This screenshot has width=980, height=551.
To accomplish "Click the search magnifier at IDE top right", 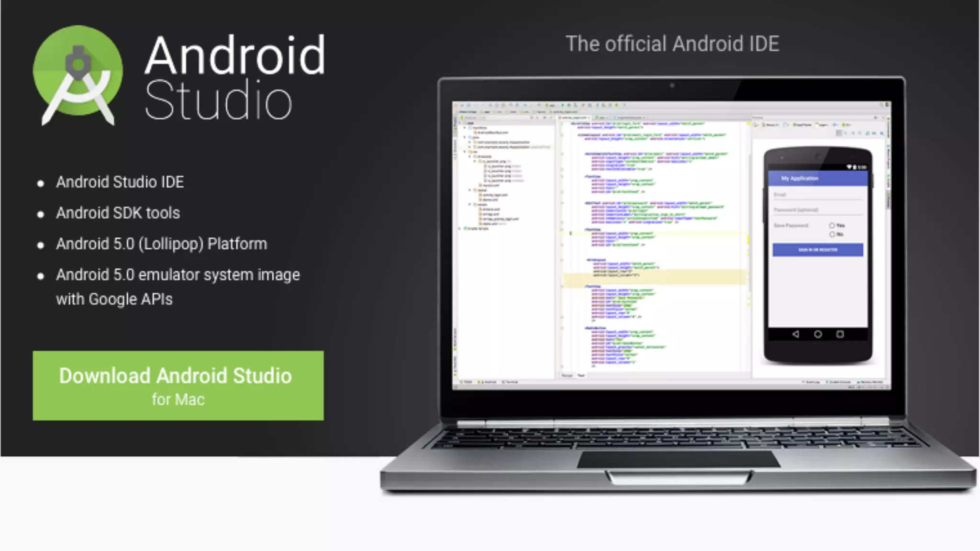I will 882,104.
